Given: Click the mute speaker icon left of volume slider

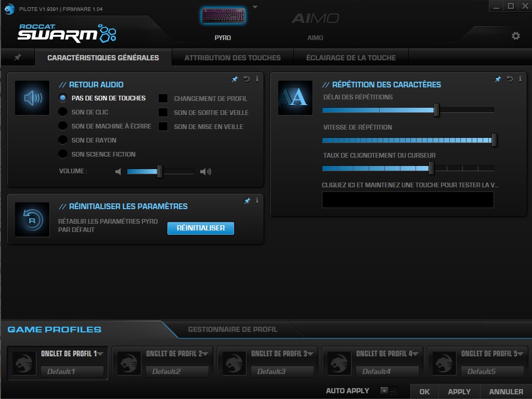Looking at the screenshot, I should 118,171.
